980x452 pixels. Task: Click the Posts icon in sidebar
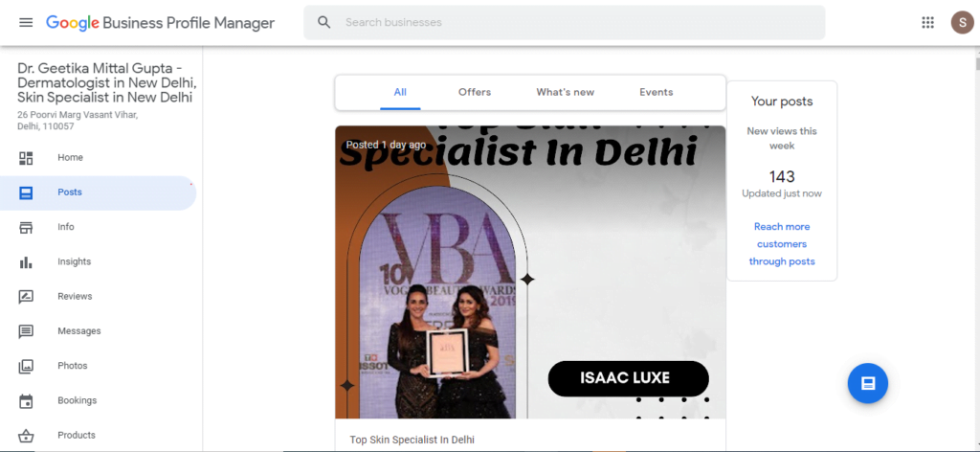click(26, 192)
